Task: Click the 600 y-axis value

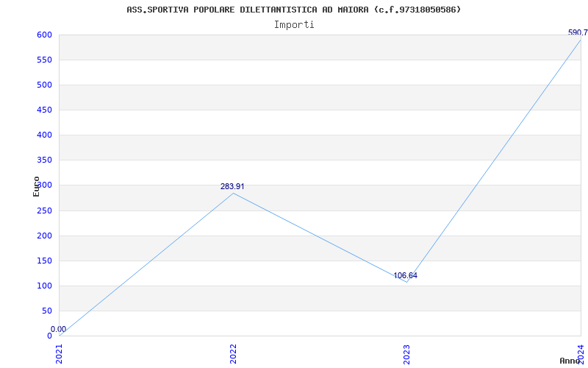Action: click(x=44, y=35)
